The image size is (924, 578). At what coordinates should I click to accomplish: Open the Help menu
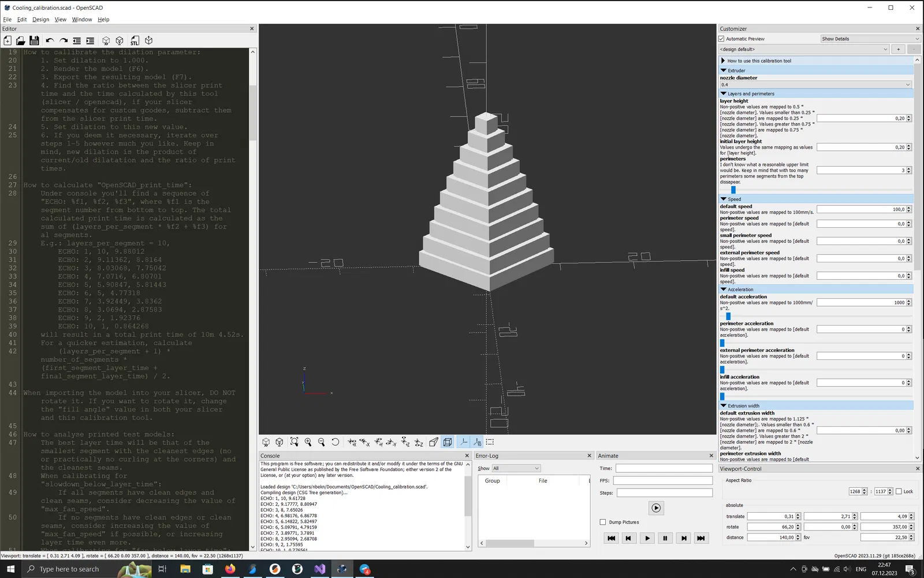[103, 20]
